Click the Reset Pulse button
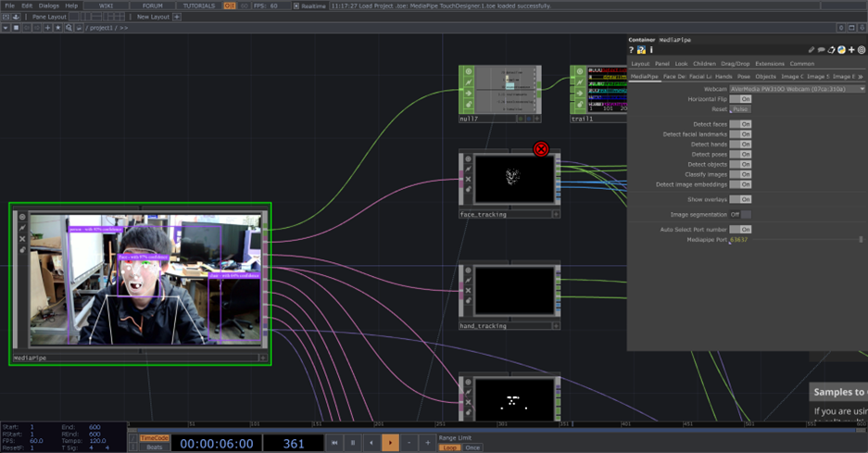The width and height of the screenshot is (868, 453). click(x=740, y=109)
